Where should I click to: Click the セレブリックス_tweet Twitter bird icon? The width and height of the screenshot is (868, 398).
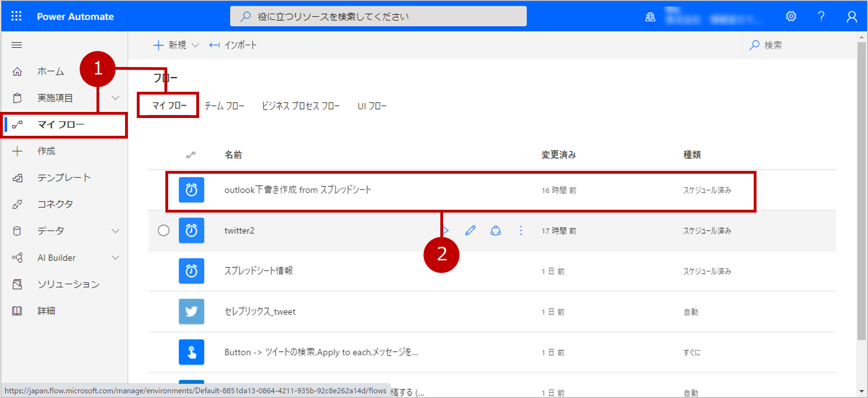pyautogui.click(x=192, y=311)
